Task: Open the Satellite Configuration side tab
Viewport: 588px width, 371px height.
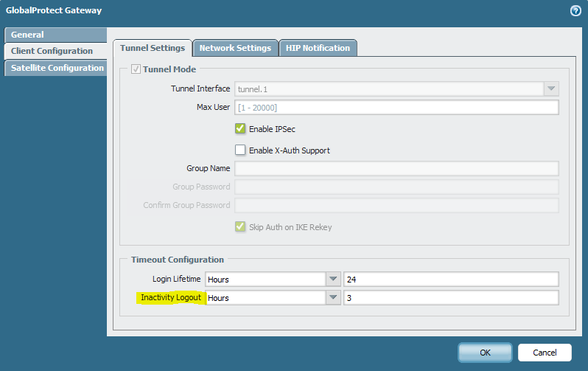Action: (55, 68)
